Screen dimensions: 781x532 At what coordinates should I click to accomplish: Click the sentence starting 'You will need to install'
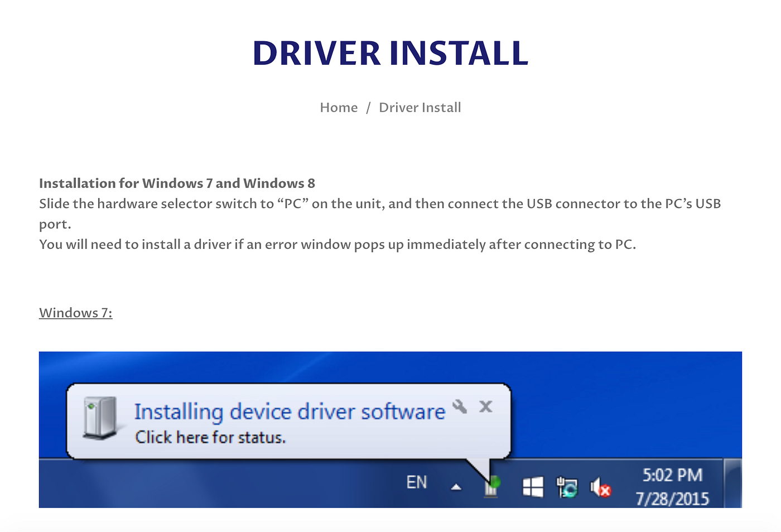(338, 245)
